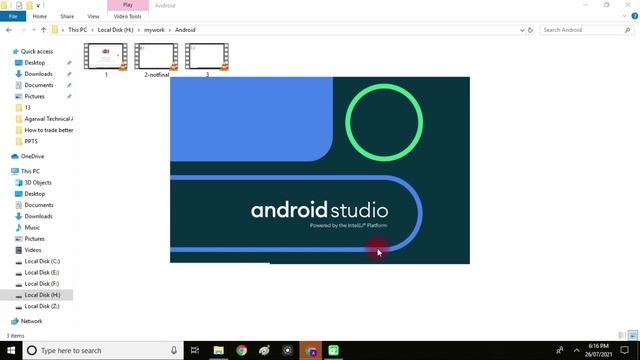640x360 pixels.
Task: Click This PC in address bar
Action: (78, 30)
